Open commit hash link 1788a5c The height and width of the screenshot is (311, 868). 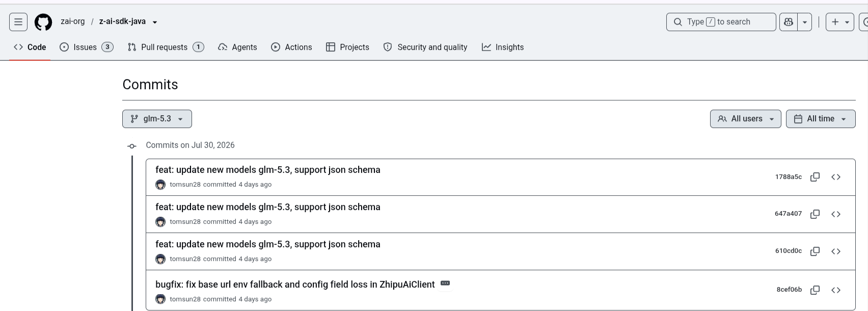click(x=788, y=177)
